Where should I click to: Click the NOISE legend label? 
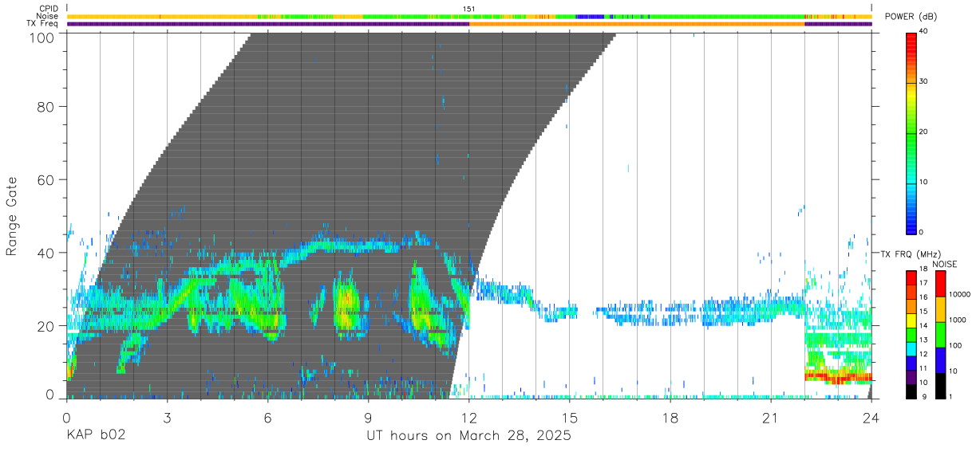tap(944, 264)
